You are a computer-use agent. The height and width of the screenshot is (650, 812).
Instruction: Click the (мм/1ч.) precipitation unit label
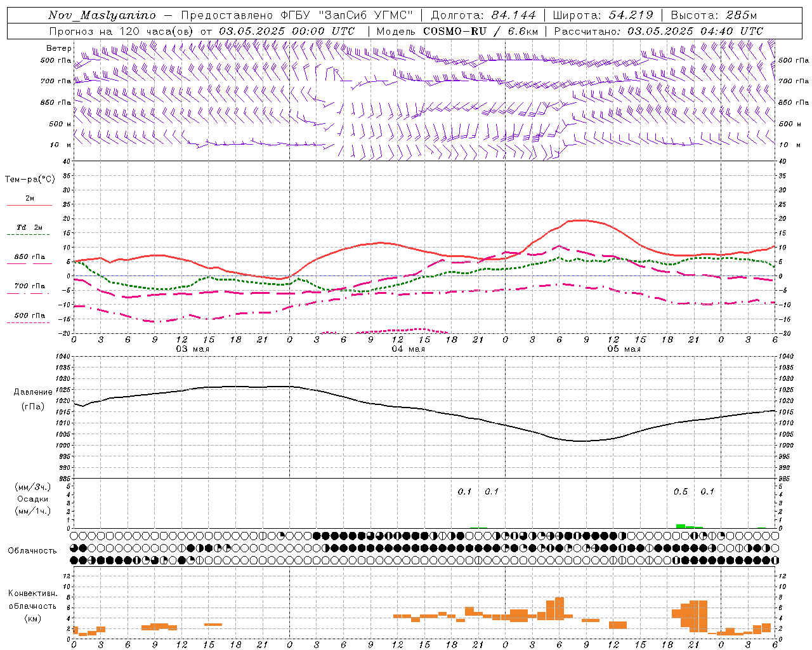pyautogui.click(x=33, y=511)
